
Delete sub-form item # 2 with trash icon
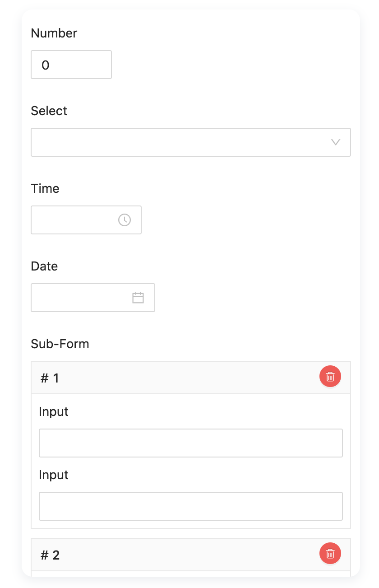[330, 553]
